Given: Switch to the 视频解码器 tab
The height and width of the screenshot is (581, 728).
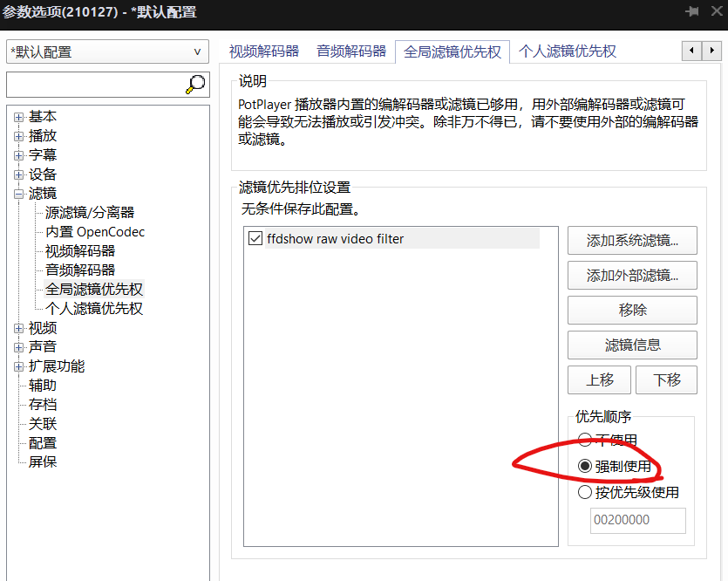Looking at the screenshot, I should (x=264, y=51).
